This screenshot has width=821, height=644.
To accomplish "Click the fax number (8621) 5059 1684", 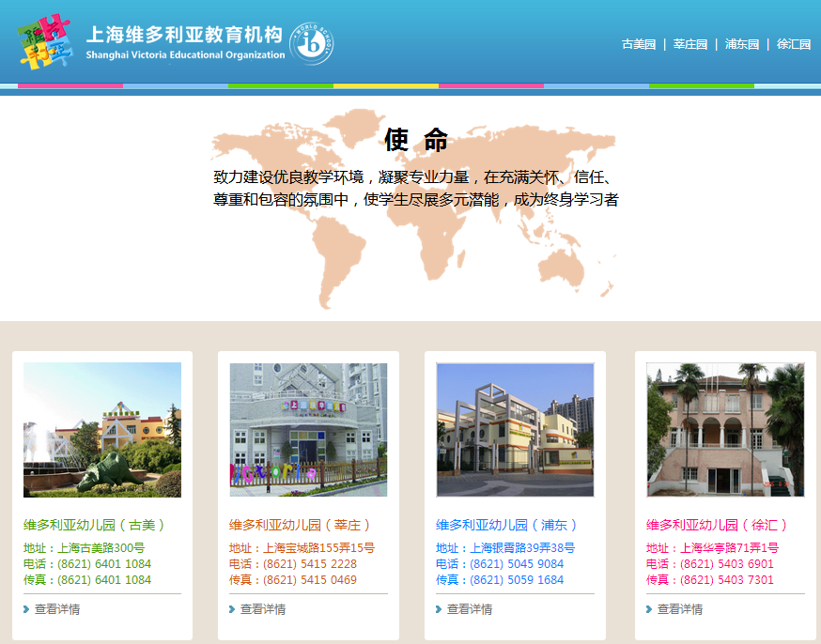I will tap(517, 579).
